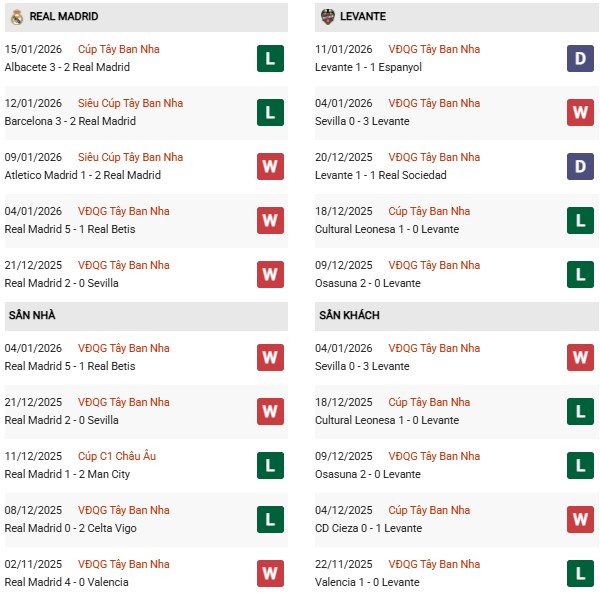Click the Levante club crest
600x594 pixels.
[327, 17]
